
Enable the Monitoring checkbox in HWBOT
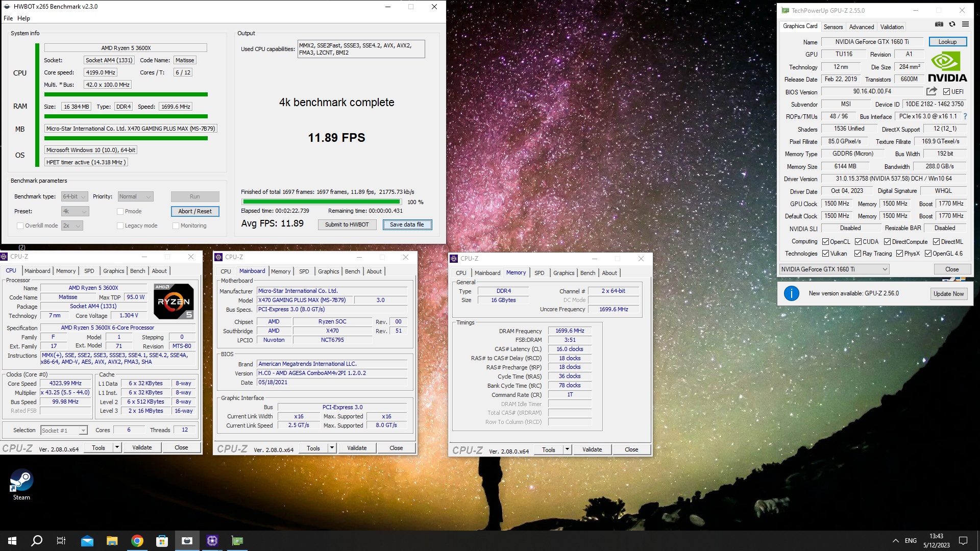tap(176, 226)
